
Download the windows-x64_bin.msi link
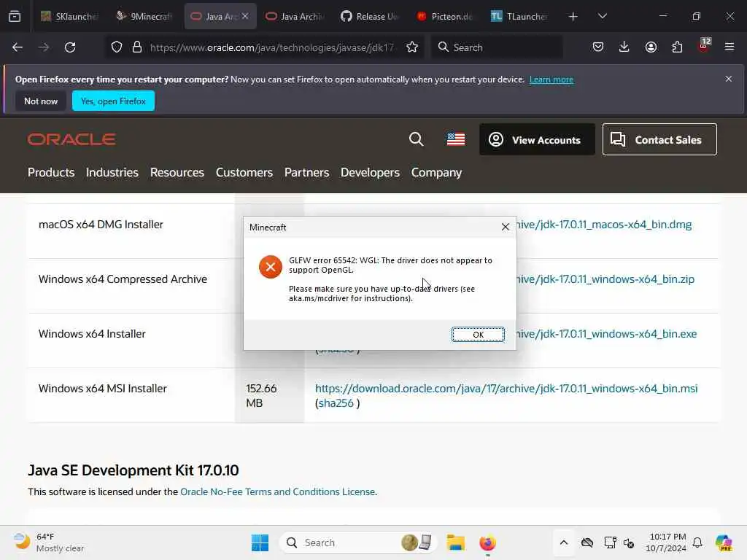(506, 389)
